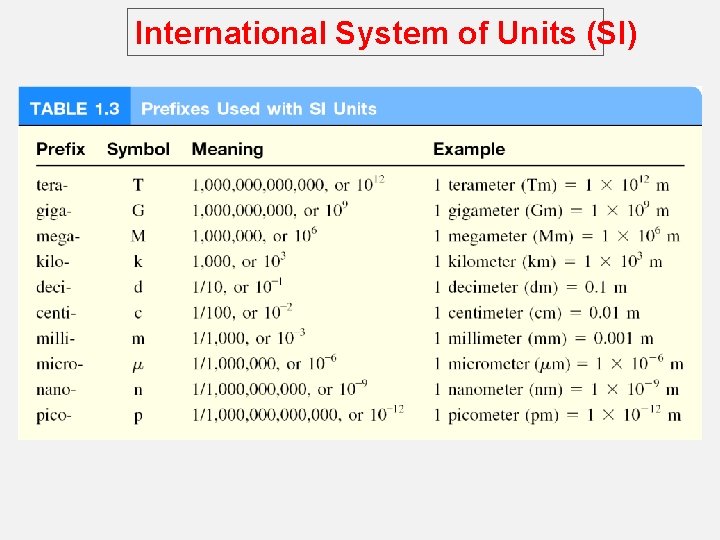Screen dimensions: 720x540
Task: Select the 'mega-' prefix cell
Action: [58, 237]
